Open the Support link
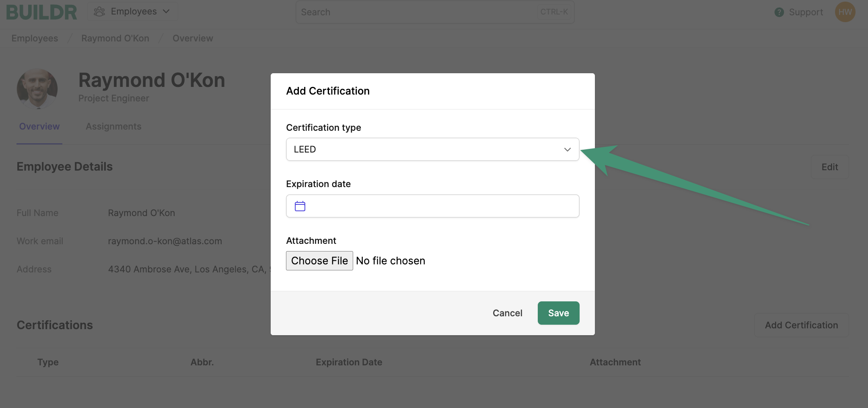The height and width of the screenshot is (408, 868). tap(806, 12)
